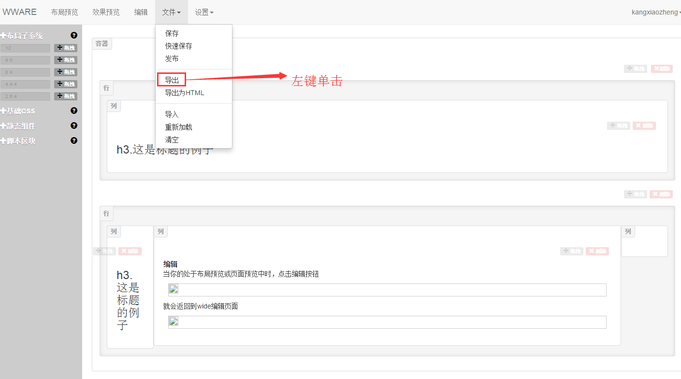This screenshot has height=379, width=681.
Task: Click the second row's 行 label
Action: [106, 214]
